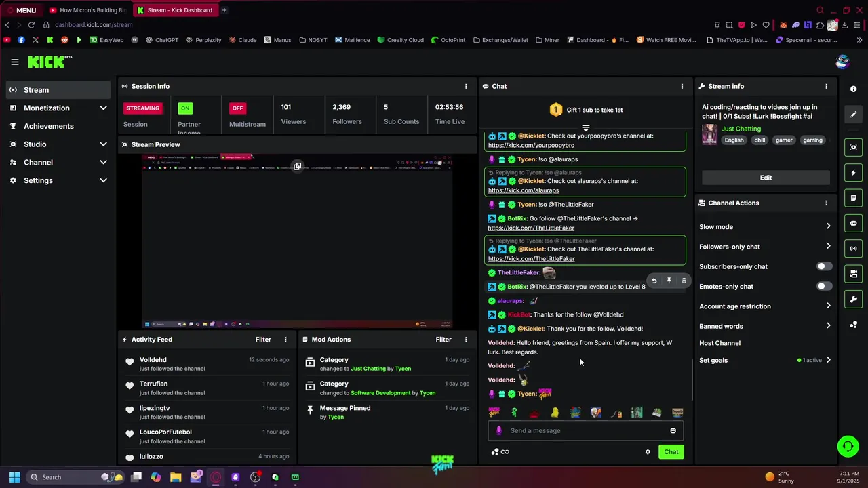The image size is (868, 488).
Task: Click the green Chat send button
Action: click(671, 452)
